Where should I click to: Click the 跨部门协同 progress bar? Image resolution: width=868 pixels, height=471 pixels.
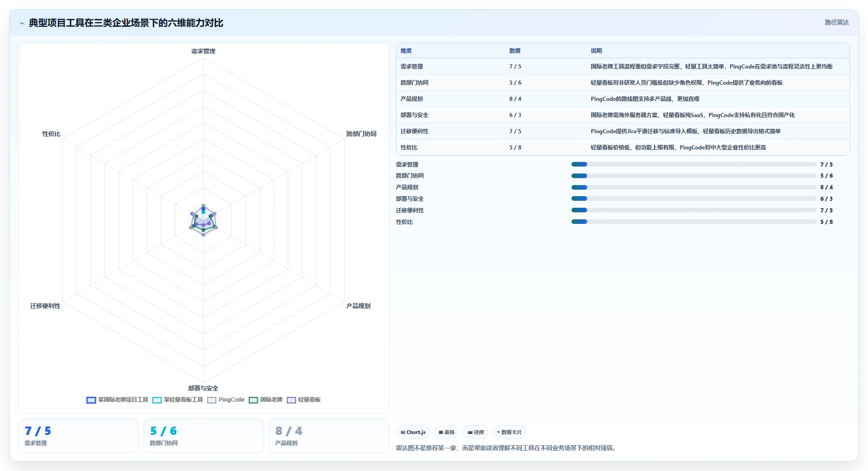tap(694, 176)
